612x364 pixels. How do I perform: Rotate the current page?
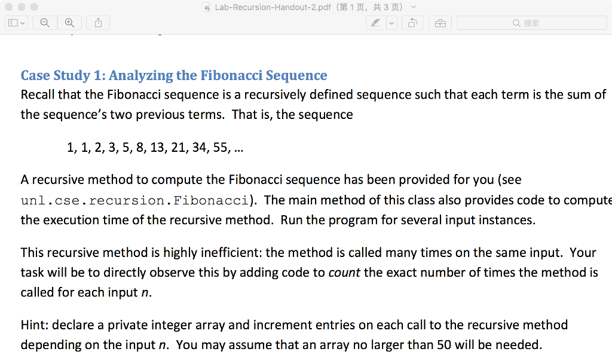[x=413, y=23]
